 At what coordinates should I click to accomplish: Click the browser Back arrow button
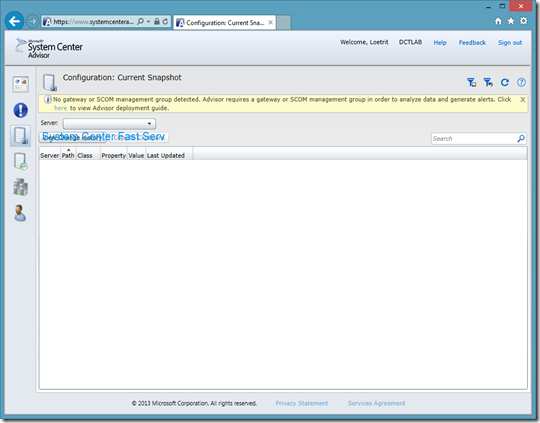coord(14,21)
